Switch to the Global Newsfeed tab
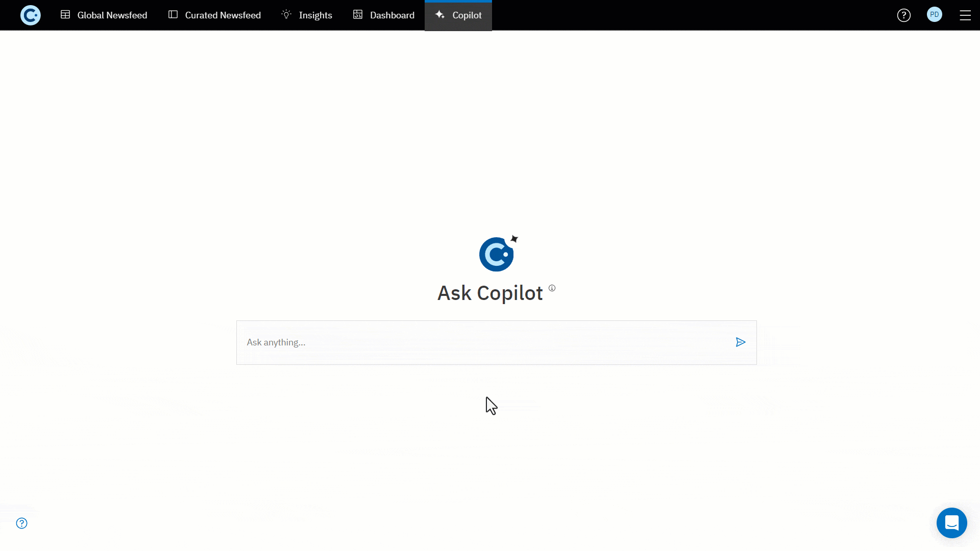This screenshot has height=551, width=980. click(x=104, y=15)
